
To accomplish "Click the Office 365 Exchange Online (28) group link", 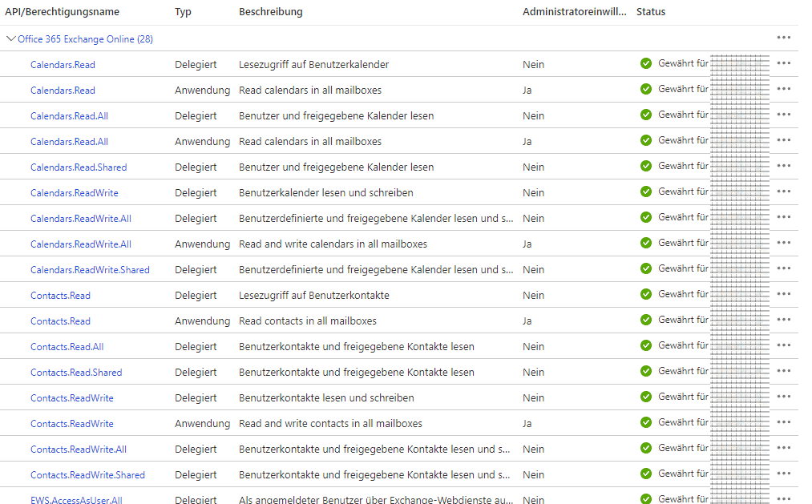I will [x=85, y=38].
